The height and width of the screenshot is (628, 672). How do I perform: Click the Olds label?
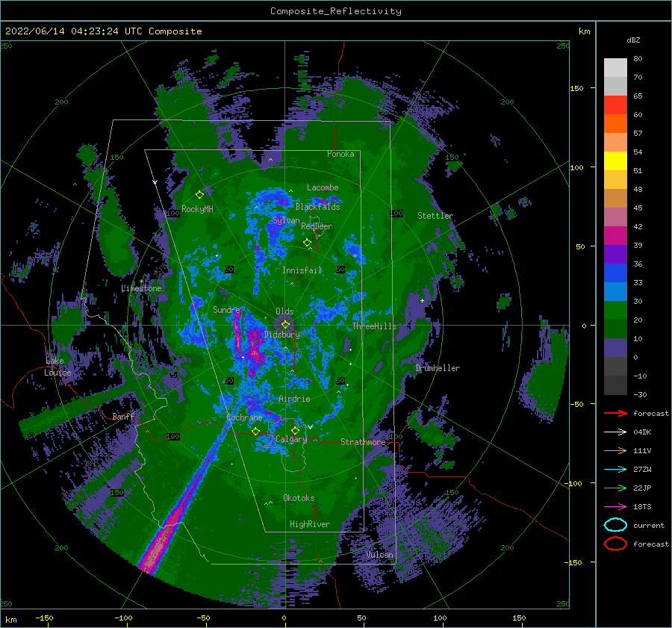pyautogui.click(x=284, y=311)
